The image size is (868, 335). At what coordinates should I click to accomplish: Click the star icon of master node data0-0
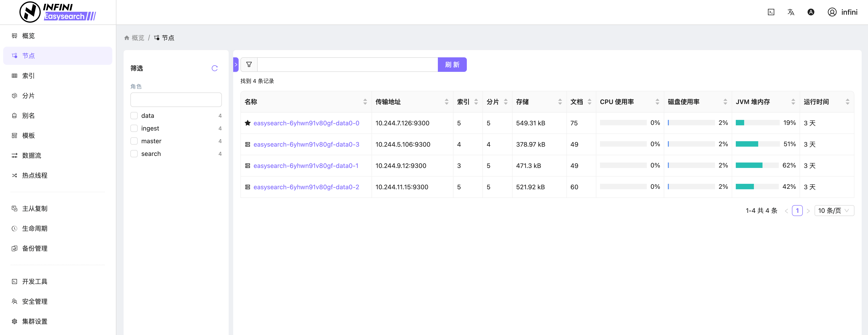click(247, 123)
